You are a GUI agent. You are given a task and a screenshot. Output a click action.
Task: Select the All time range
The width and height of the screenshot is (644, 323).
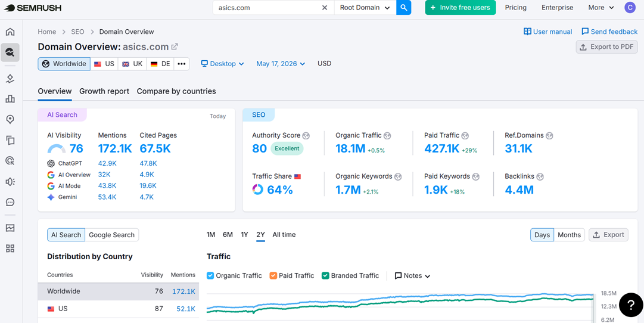click(x=284, y=235)
